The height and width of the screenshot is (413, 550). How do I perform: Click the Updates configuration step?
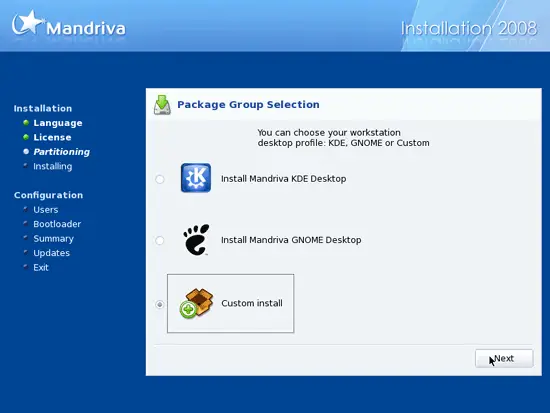coord(52,253)
